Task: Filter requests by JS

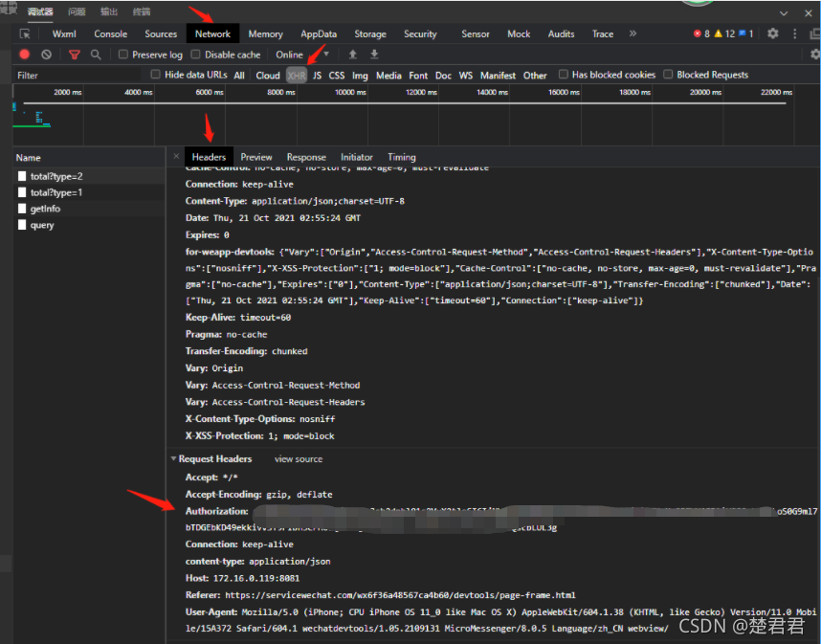Action: pyautogui.click(x=318, y=76)
